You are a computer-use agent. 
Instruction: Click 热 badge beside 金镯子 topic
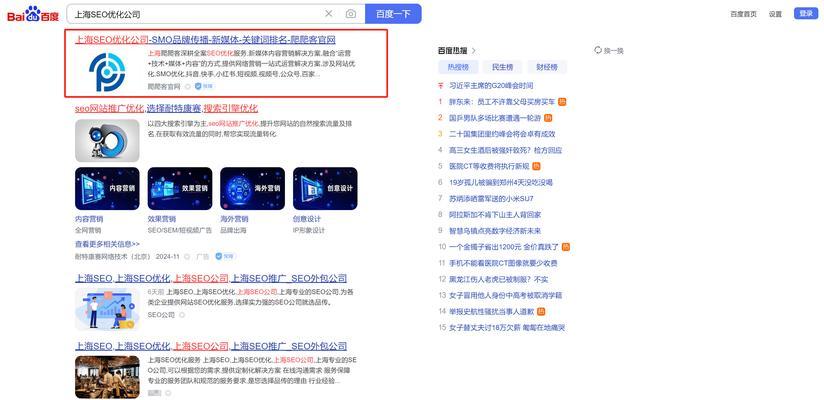click(565, 247)
